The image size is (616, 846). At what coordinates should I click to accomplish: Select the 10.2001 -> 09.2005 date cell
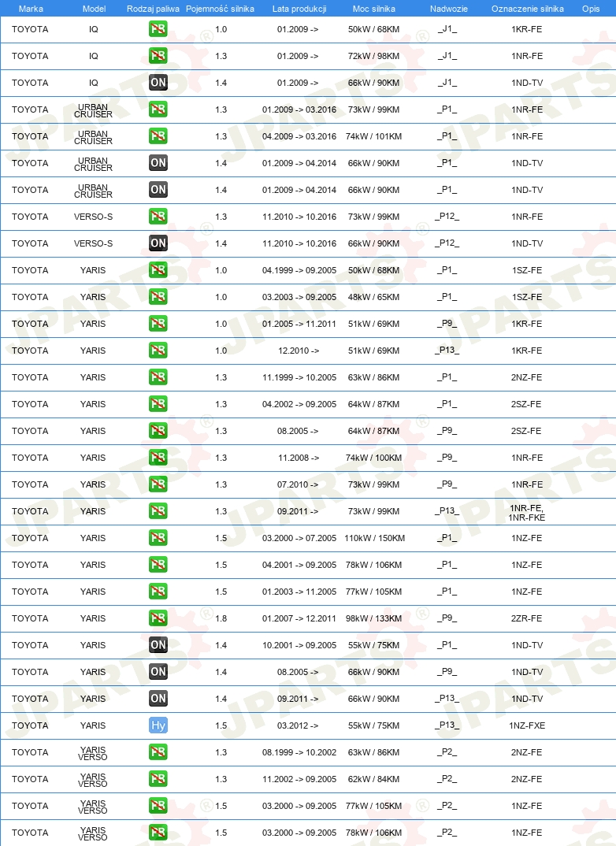point(299,645)
